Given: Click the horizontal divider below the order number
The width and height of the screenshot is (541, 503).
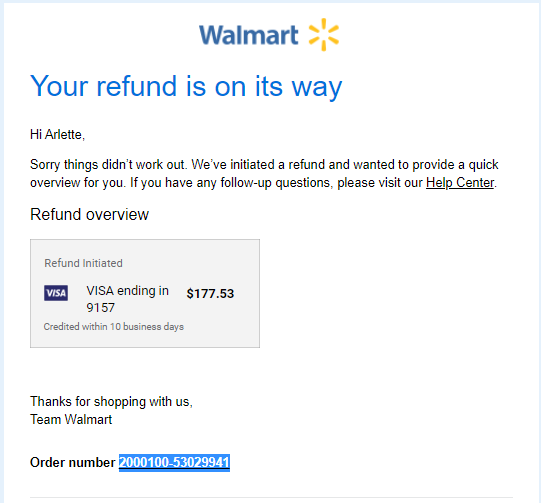Looking at the screenshot, I should pyautogui.click(x=271, y=497).
